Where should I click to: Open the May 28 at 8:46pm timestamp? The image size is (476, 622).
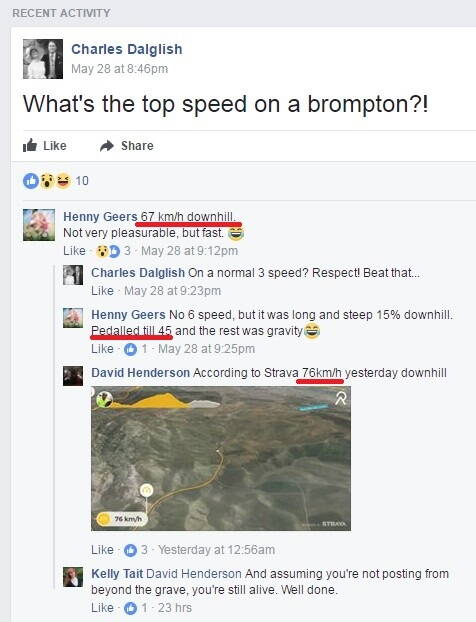click(119, 69)
